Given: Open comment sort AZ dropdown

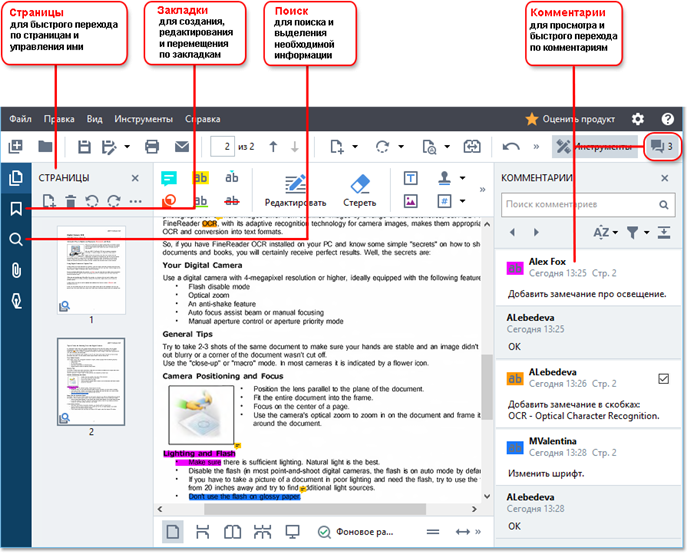Looking at the screenshot, I should [x=606, y=232].
